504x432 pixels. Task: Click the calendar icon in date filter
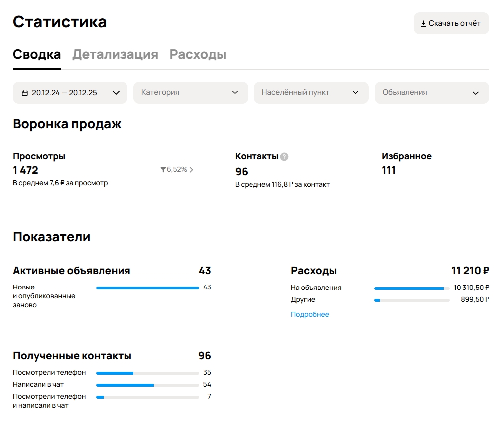pyautogui.click(x=25, y=93)
